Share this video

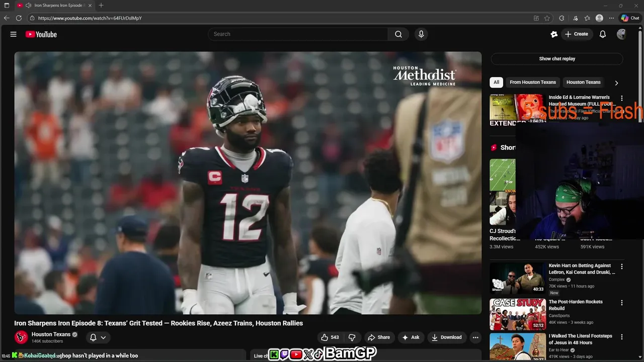tap(378, 337)
